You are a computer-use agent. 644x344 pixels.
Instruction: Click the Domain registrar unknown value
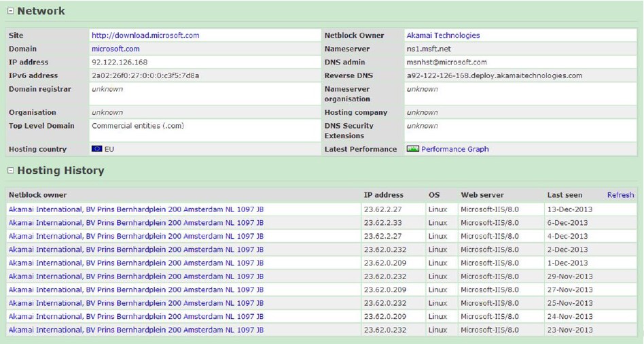coord(107,89)
